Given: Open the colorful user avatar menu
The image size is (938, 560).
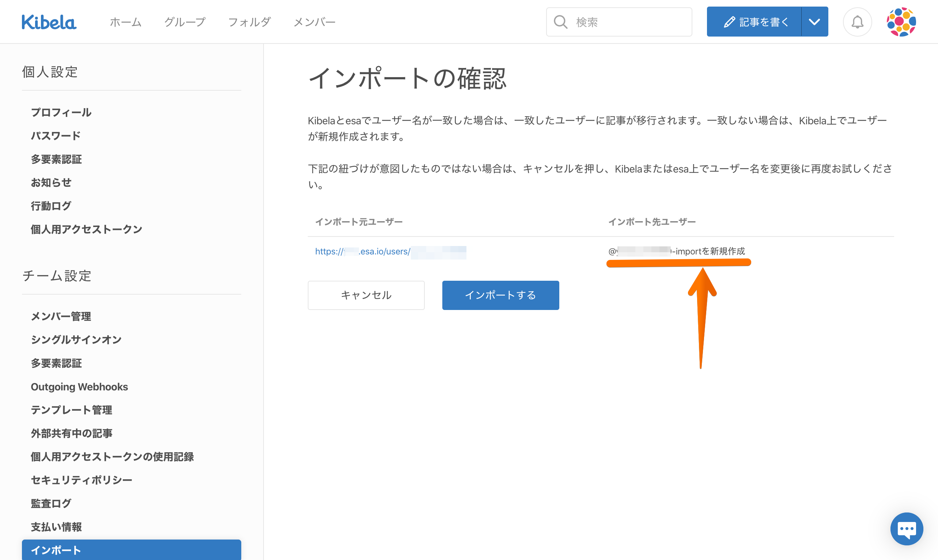Looking at the screenshot, I should (x=901, y=22).
